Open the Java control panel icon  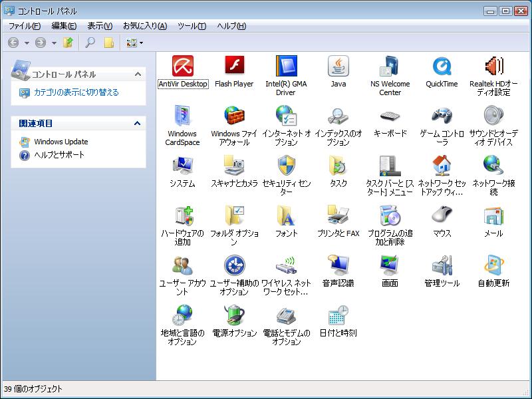338,66
